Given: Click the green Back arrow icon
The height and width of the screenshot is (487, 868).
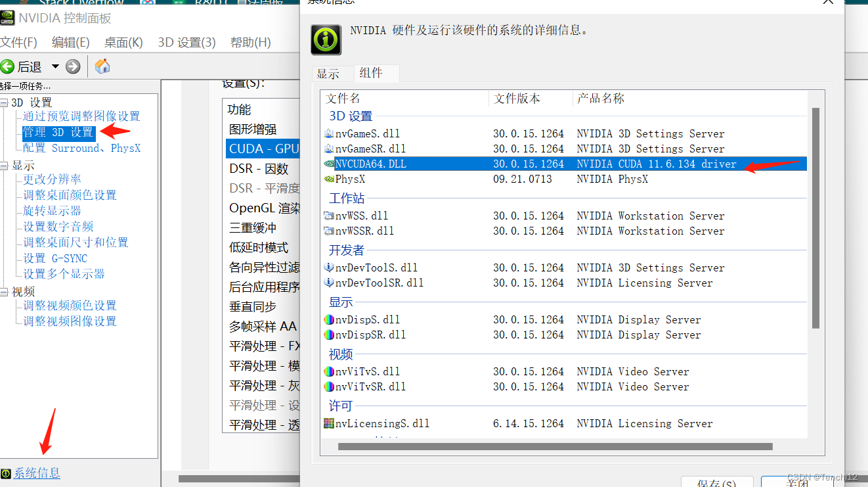Looking at the screenshot, I should (7, 66).
